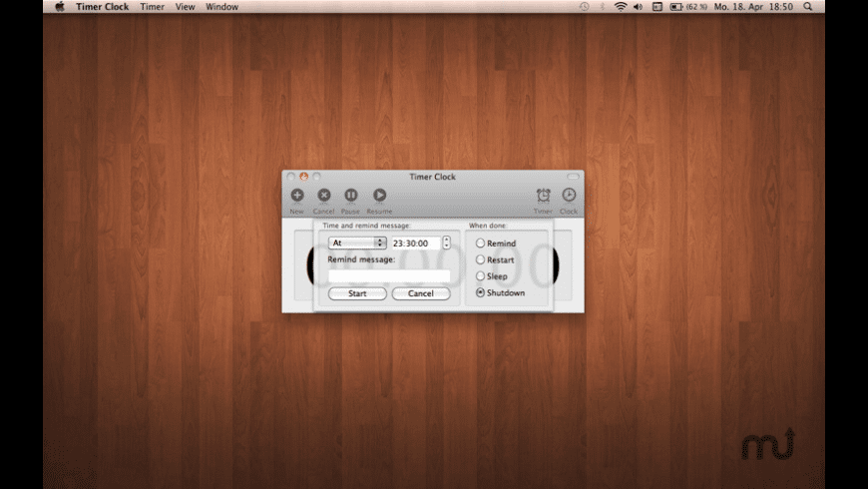Click the date and time in menu bar
The width and height of the screenshot is (868, 489).
(x=753, y=7)
